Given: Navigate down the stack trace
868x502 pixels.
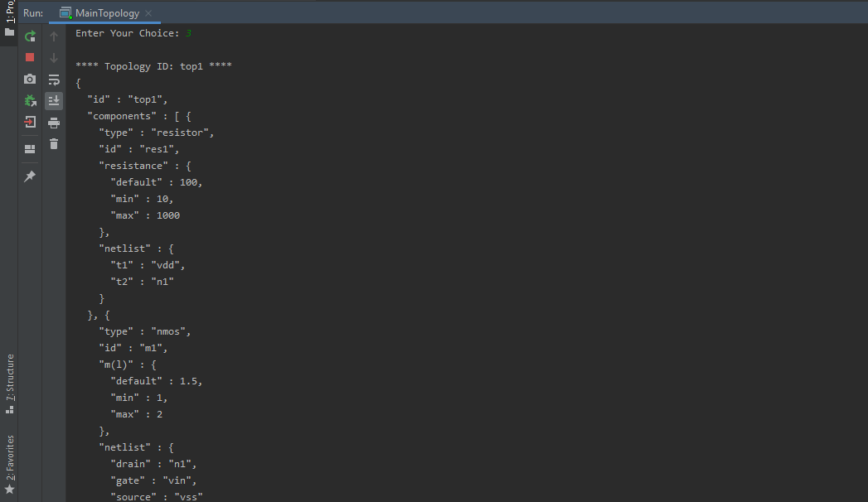Looking at the screenshot, I should pos(54,57).
